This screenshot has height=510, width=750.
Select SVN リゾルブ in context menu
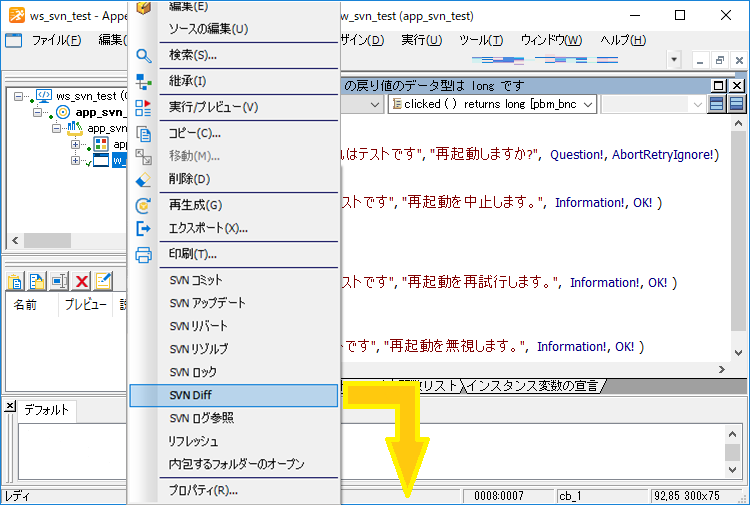pos(199,349)
